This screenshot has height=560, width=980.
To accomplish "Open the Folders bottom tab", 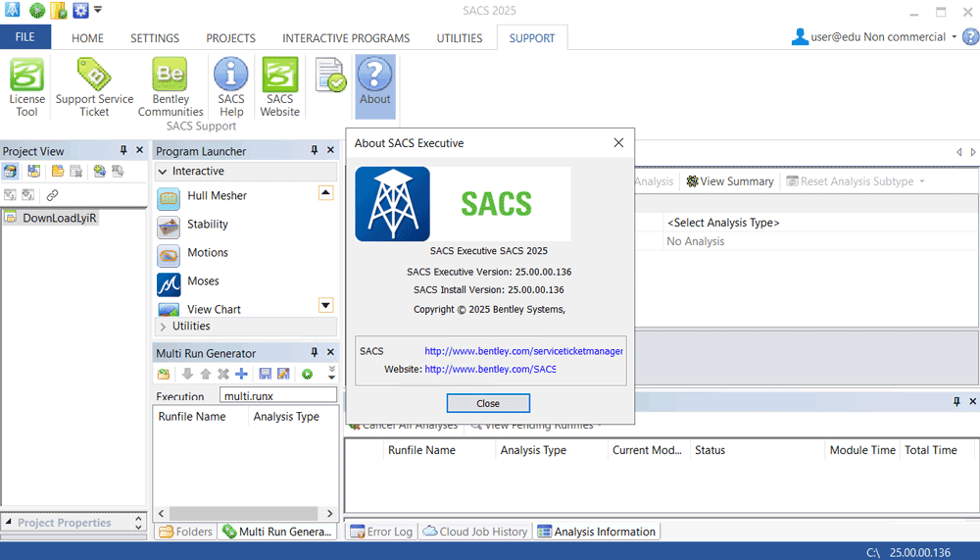I will click(x=185, y=532).
